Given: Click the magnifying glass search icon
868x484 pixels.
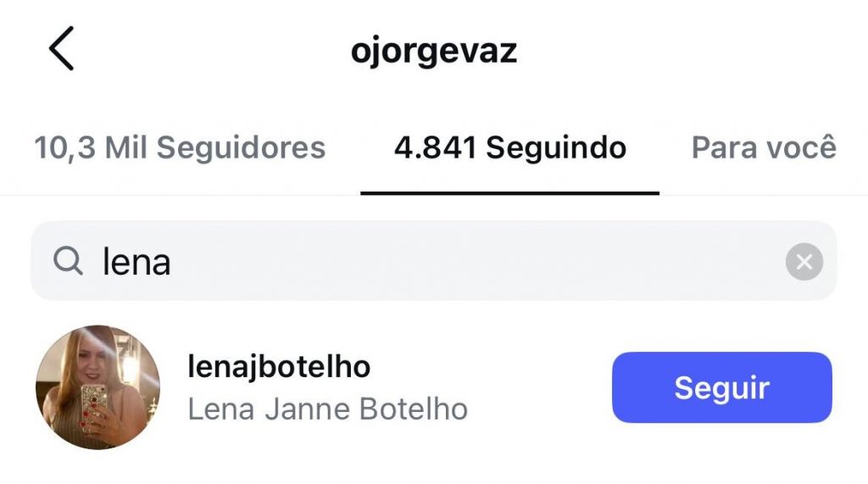Looking at the screenshot, I should coord(68,262).
